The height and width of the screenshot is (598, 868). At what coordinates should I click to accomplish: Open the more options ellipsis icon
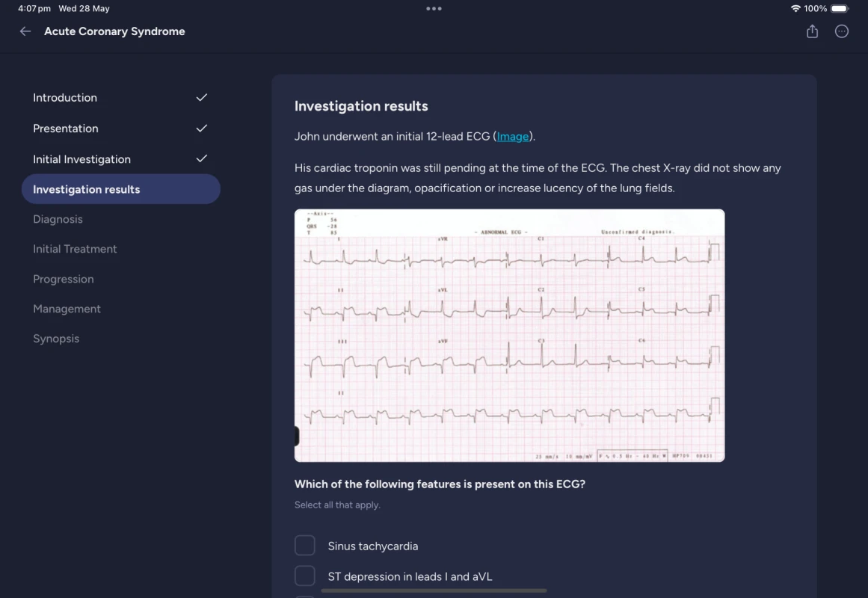pyautogui.click(x=842, y=31)
